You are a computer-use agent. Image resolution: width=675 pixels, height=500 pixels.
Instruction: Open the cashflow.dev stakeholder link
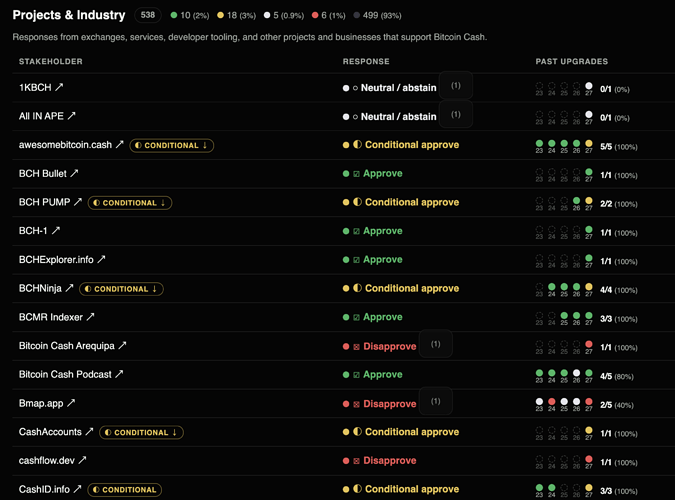click(x=47, y=460)
